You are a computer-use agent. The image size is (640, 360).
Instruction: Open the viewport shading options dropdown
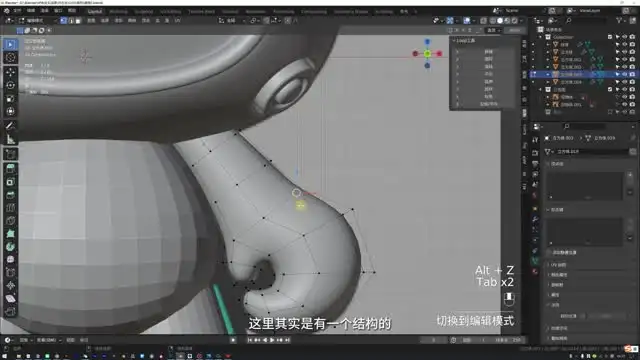tap(522, 20)
